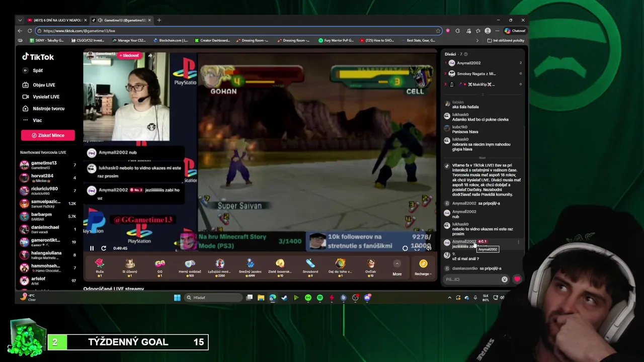This screenshot has width=644, height=362.
Task: Open options for Anymall2002 chat message
Action: click(518, 242)
